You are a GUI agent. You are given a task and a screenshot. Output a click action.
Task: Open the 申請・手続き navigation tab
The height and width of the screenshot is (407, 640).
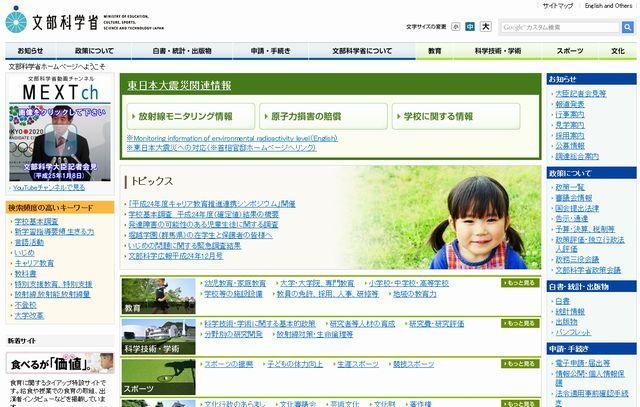[x=270, y=51]
